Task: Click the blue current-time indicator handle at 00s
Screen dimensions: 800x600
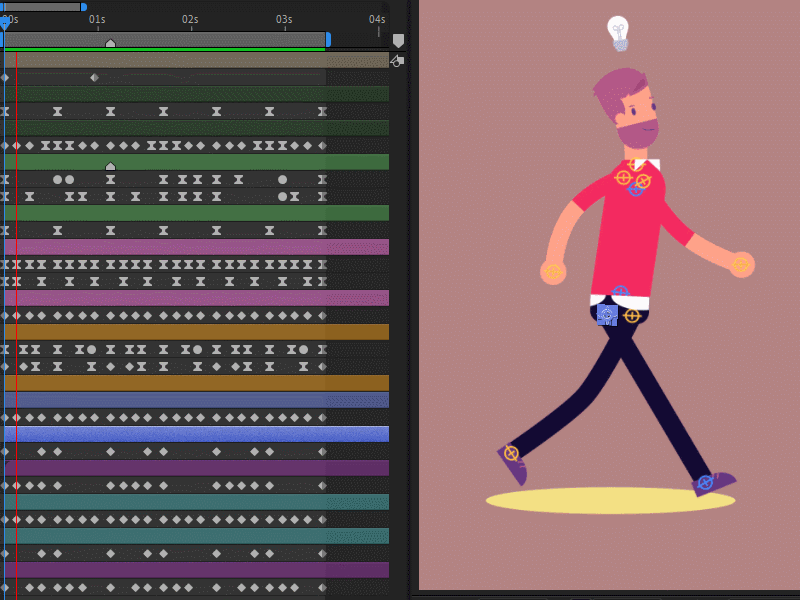Action: [x=5, y=22]
